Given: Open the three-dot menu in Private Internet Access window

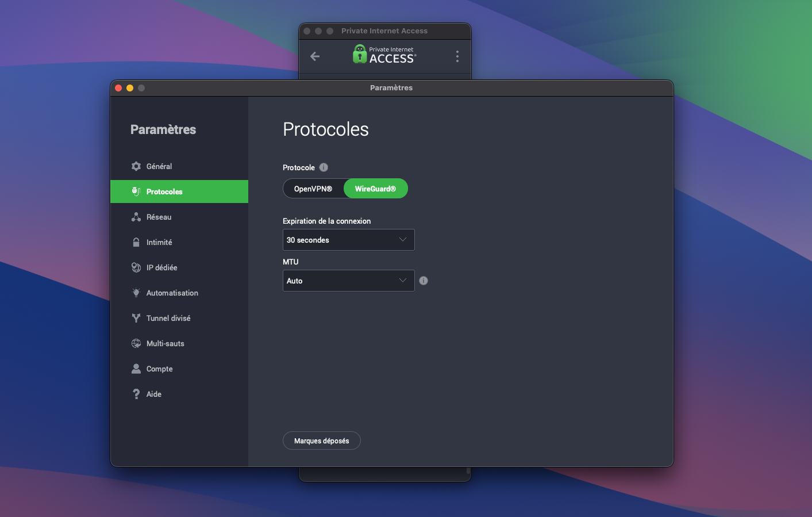Looking at the screenshot, I should [457, 56].
